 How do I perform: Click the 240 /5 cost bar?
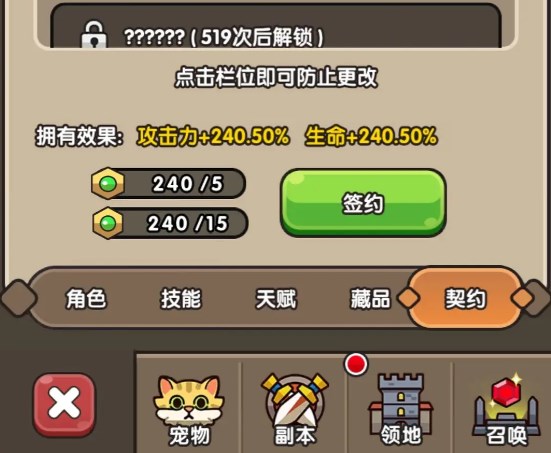coord(168,183)
